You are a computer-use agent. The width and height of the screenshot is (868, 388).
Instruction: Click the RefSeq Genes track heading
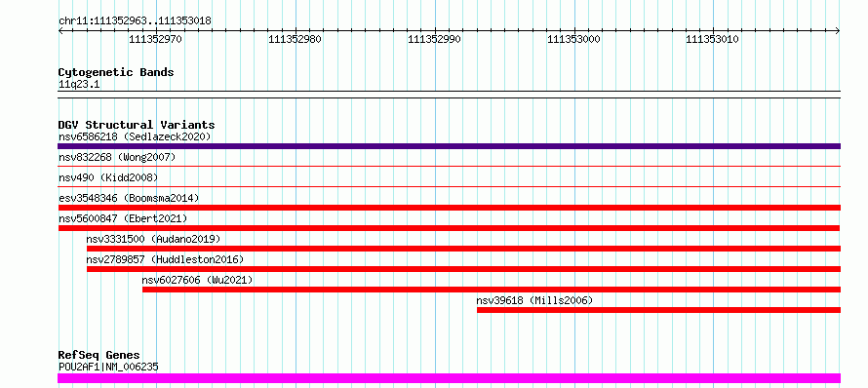pyautogui.click(x=99, y=355)
